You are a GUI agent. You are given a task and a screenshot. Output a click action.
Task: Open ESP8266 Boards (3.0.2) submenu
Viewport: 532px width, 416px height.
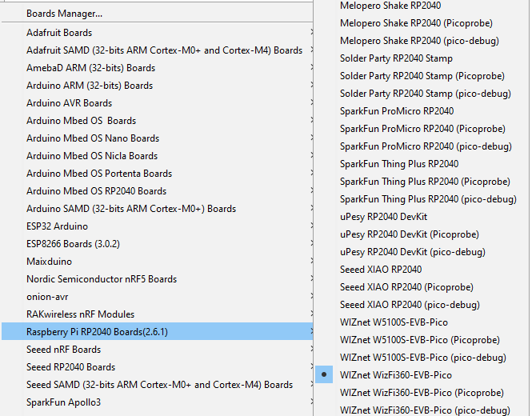tap(157, 244)
